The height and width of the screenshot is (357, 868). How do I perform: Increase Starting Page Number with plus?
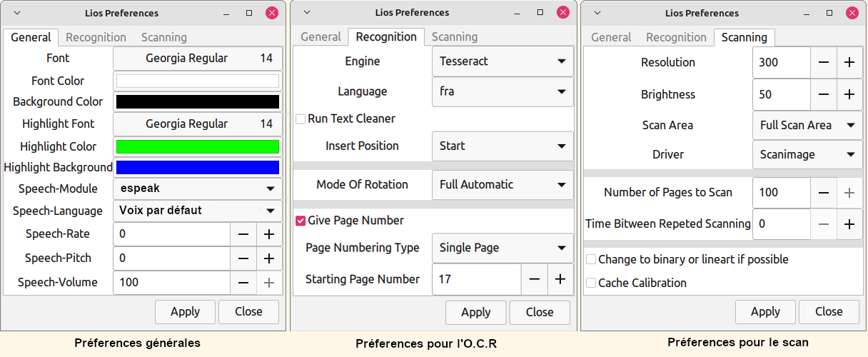pyautogui.click(x=560, y=279)
